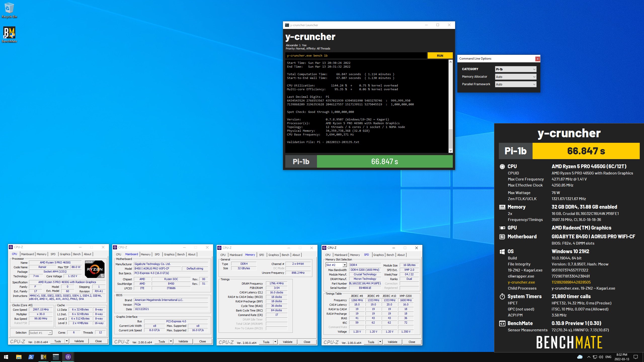This screenshot has height=362, width=644.
Task: Expand Tools arrow in Mainboard CPU-Z window
Action: pos(171,341)
